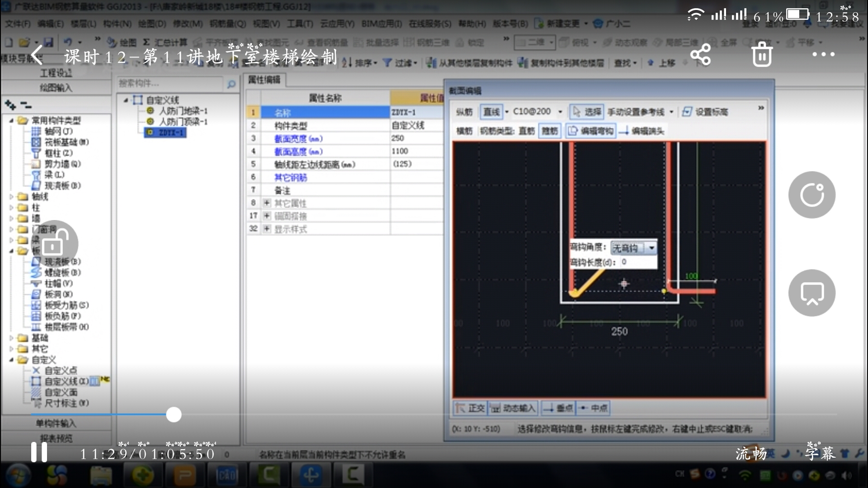Screen dimensions: 868x488
Task: Open subtitles option 字幕
Action: [x=821, y=453]
